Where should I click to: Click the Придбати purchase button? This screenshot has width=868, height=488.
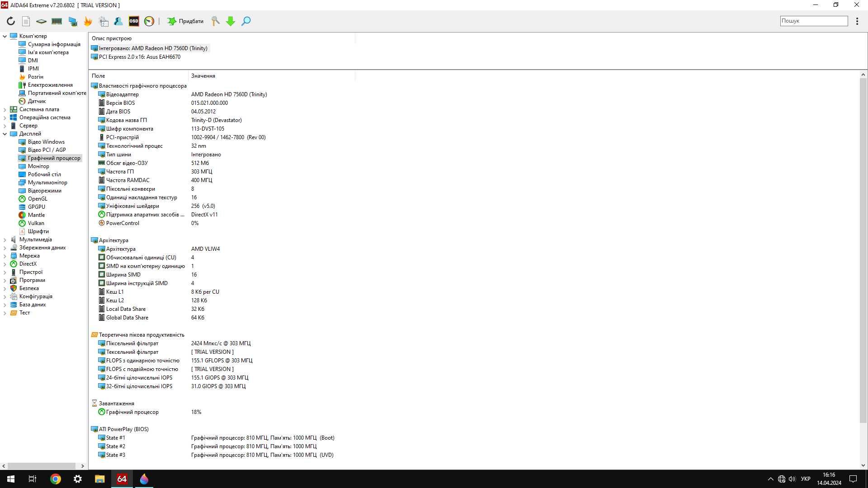(185, 21)
